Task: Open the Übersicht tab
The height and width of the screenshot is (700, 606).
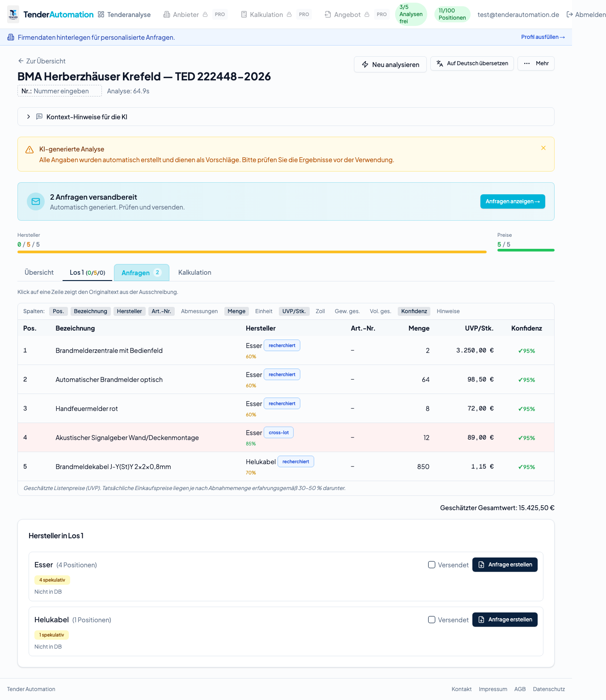Action: pos(39,272)
